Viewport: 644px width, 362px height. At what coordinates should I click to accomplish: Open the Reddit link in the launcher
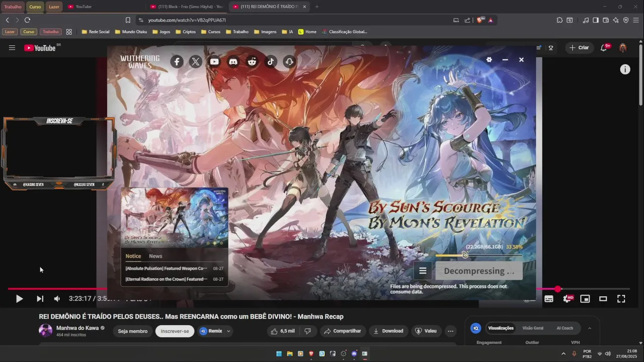252,62
